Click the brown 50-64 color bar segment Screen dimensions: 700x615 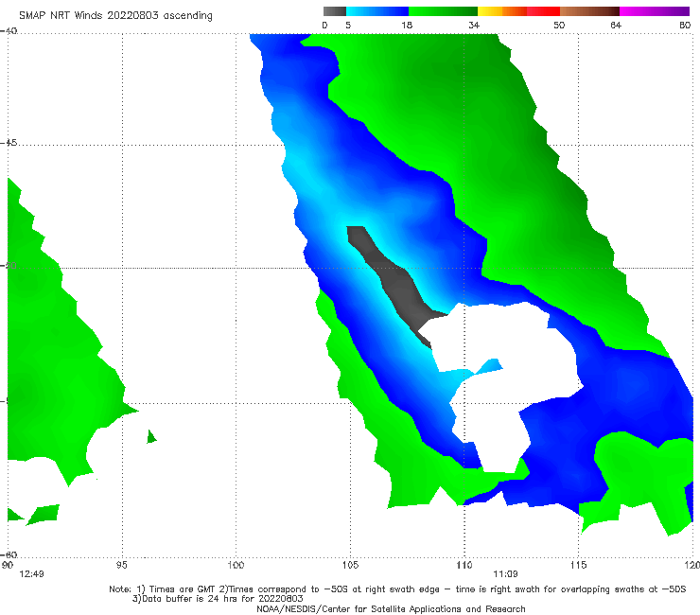click(x=589, y=11)
